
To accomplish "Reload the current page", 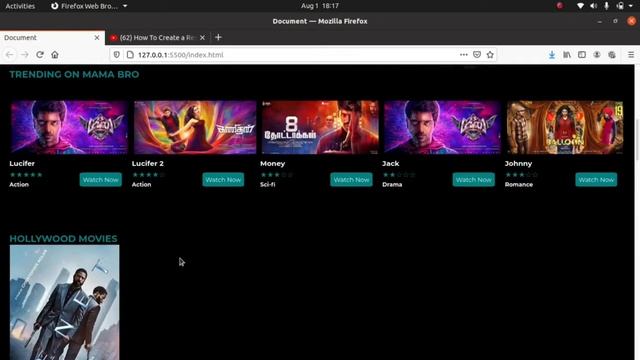I will click(x=40, y=55).
